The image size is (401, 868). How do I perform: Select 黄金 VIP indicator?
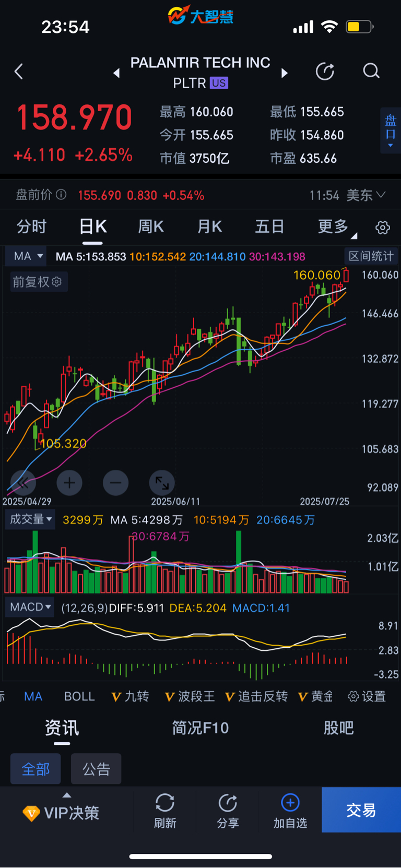315,696
